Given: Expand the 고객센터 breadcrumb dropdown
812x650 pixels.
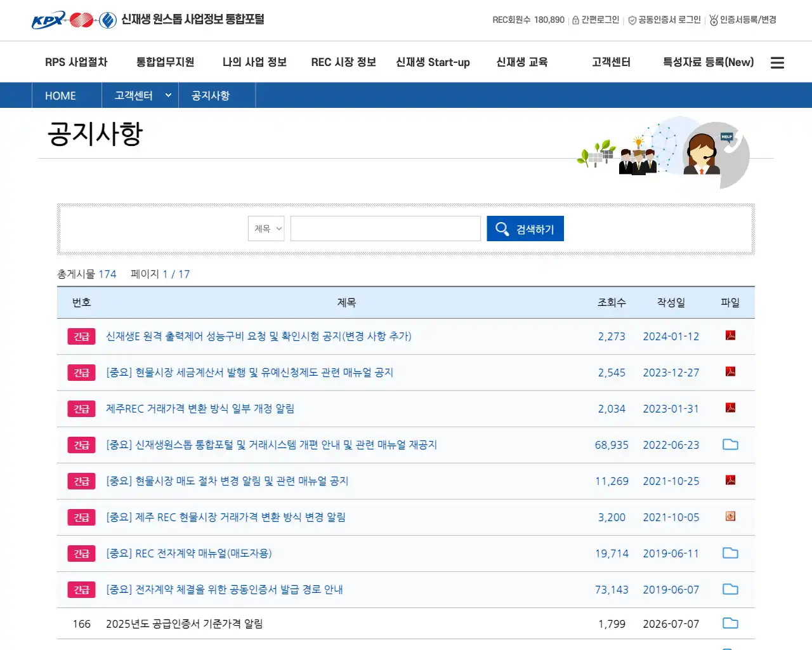Looking at the screenshot, I should [140, 95].
